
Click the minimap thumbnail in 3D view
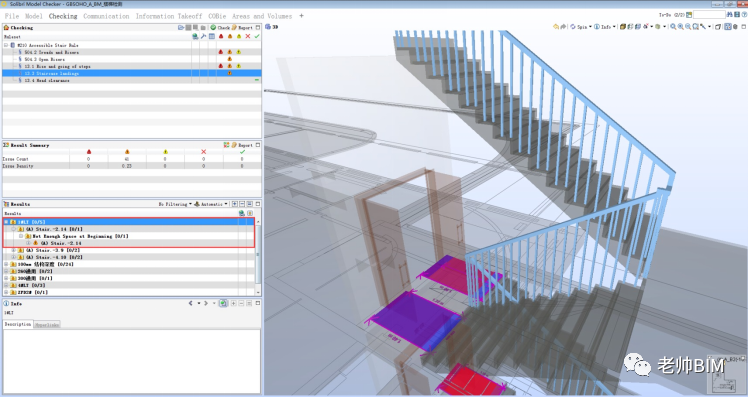coord(726,374)
